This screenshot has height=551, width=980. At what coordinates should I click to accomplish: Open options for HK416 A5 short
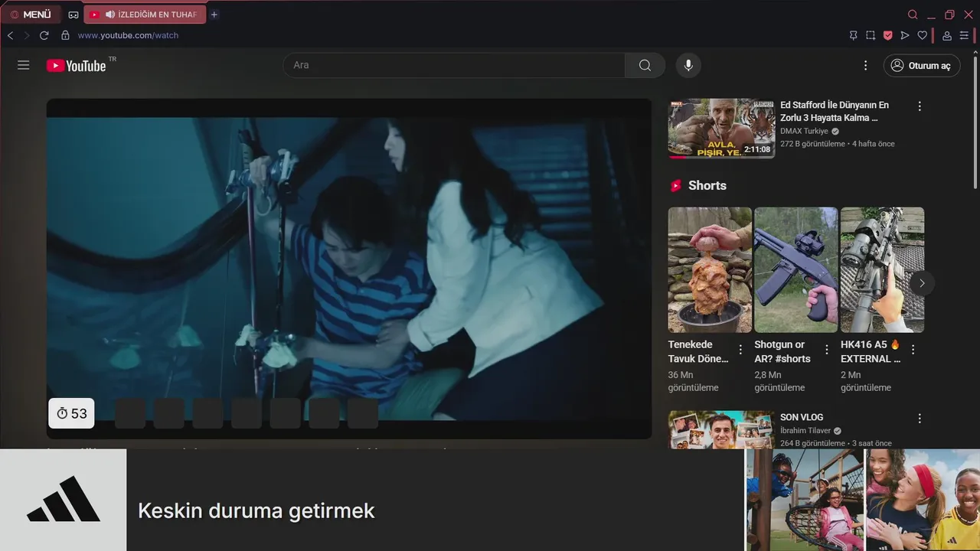click(913, 349)
